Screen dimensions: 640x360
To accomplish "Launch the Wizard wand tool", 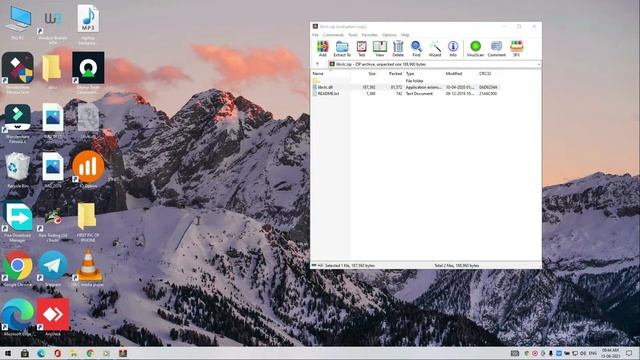I will click(x=435, y=49).
